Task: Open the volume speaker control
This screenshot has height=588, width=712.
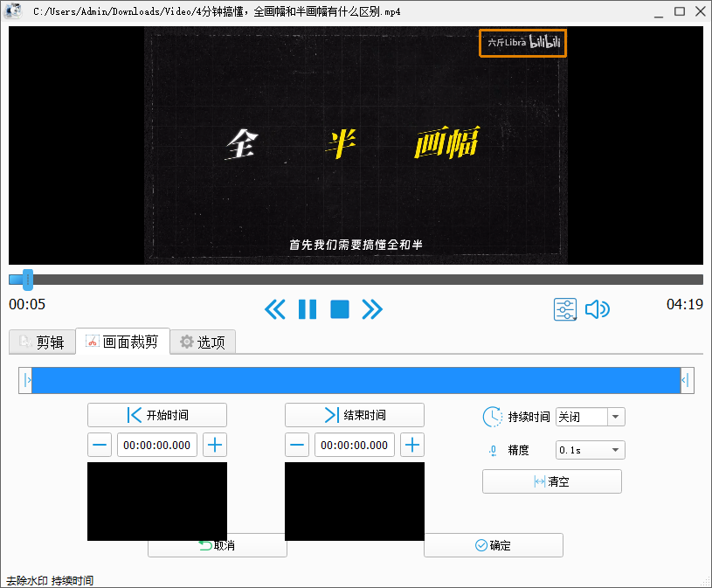Action: (598, 309)
